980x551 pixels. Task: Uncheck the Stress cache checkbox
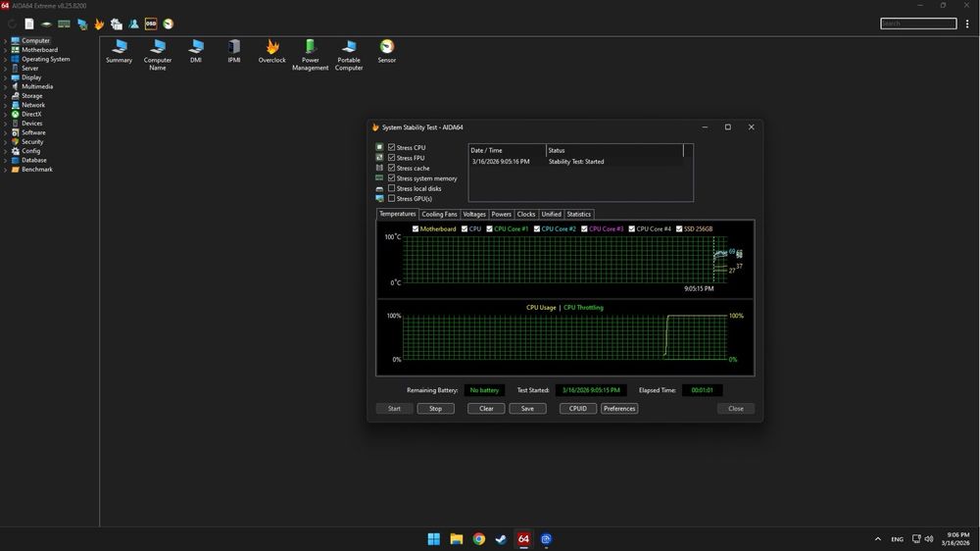click(391, 168)
